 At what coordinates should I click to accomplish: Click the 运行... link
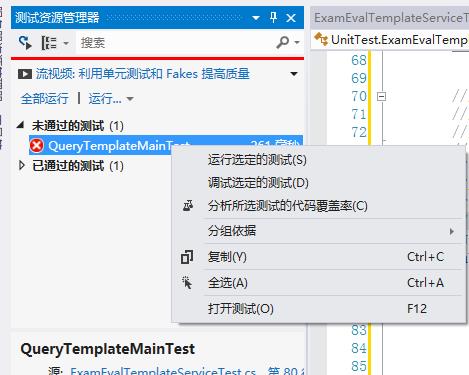point(105,99)
